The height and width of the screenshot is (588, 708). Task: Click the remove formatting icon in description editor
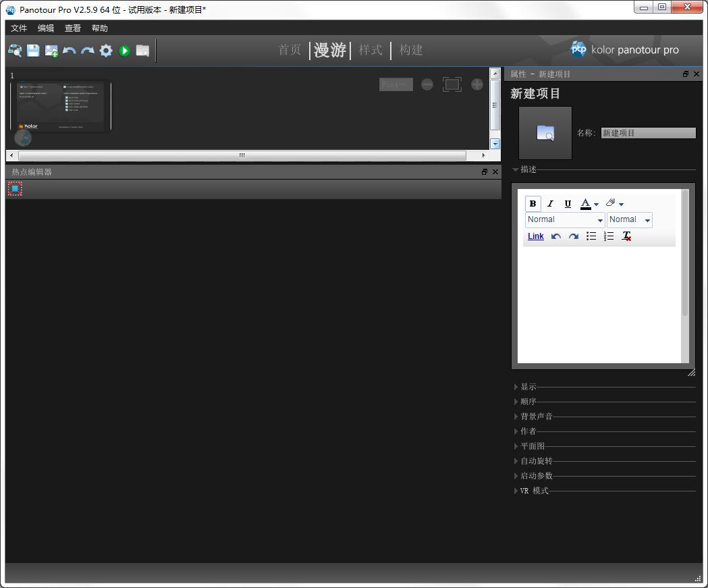coord(626,236)
